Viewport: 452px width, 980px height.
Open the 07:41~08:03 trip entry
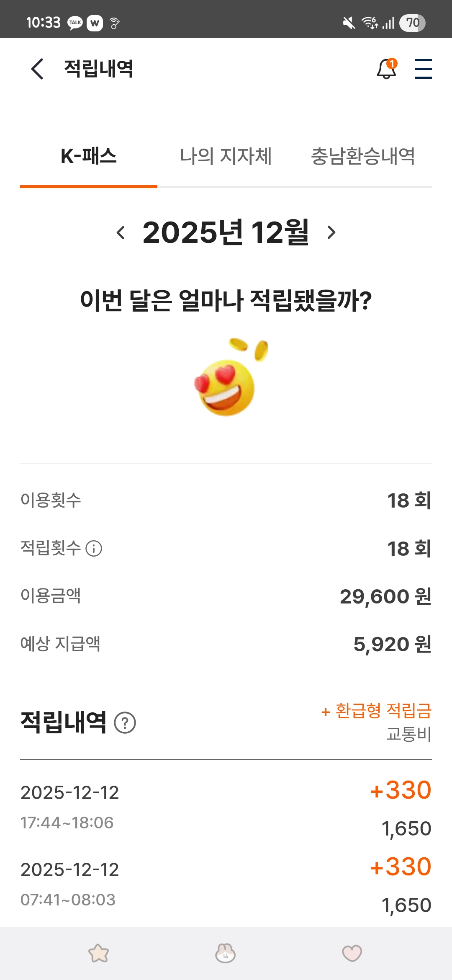(226, 885)
